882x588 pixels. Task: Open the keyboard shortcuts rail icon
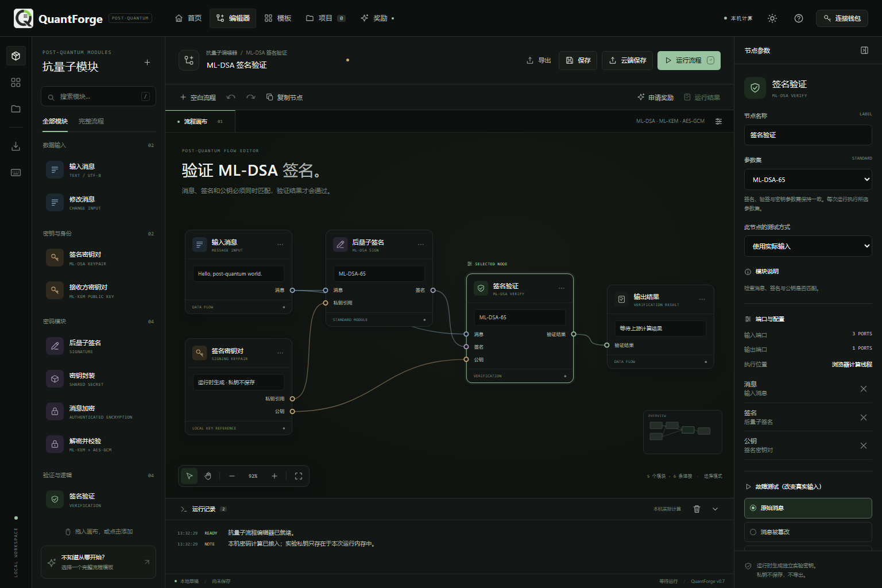(16, 172)
